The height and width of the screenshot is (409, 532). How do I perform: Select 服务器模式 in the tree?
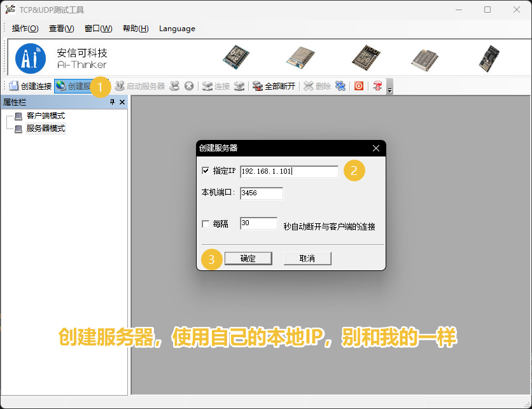[45, 128]
